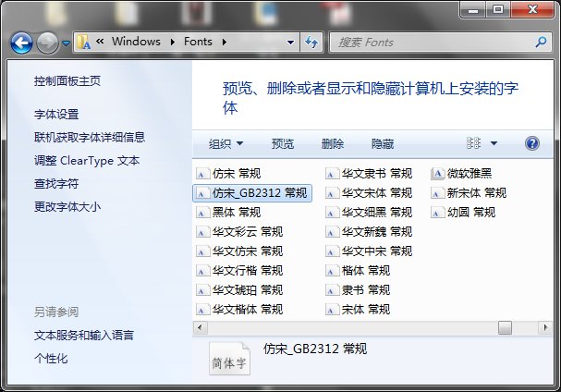Click the Fonts breadcrumb segment

point(198,42)
